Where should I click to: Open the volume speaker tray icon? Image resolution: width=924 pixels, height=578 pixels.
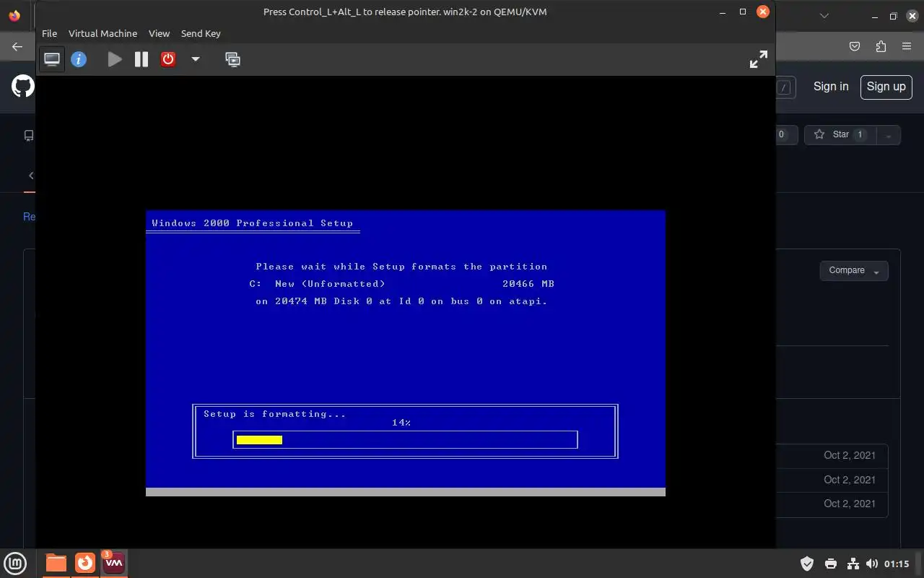pos(872,564)
